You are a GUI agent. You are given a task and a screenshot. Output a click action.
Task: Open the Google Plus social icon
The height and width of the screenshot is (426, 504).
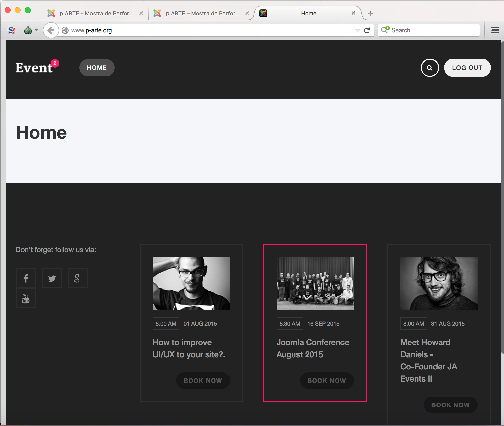coord(78,278)
